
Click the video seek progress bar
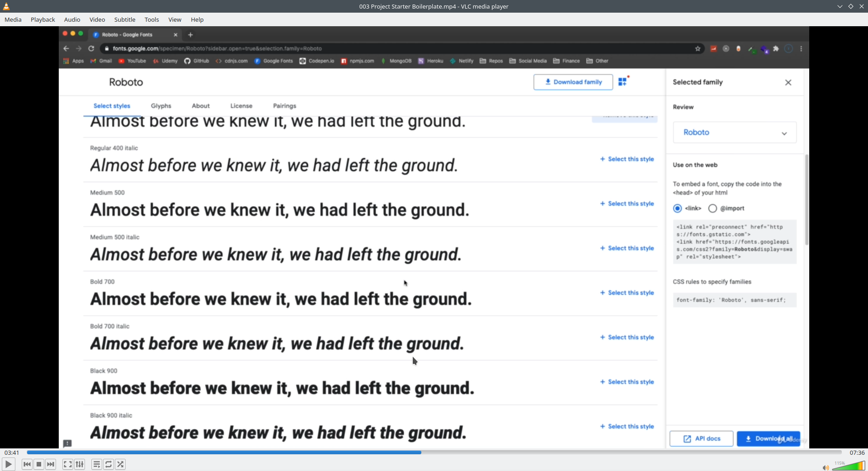tap(434, 452)
